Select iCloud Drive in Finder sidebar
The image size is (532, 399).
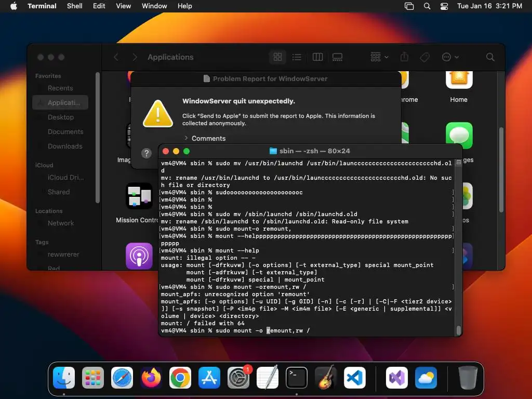(60, 178)
